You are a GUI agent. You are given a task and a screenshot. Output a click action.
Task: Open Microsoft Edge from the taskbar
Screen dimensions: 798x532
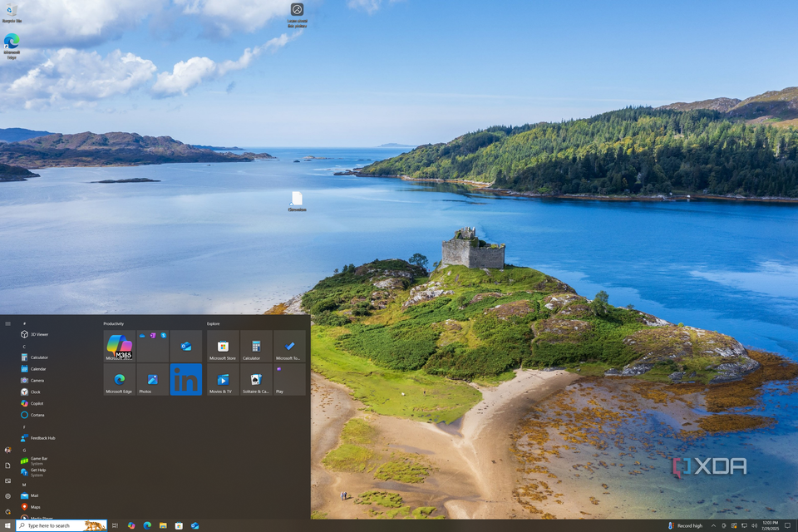click(x=147, y=526)
